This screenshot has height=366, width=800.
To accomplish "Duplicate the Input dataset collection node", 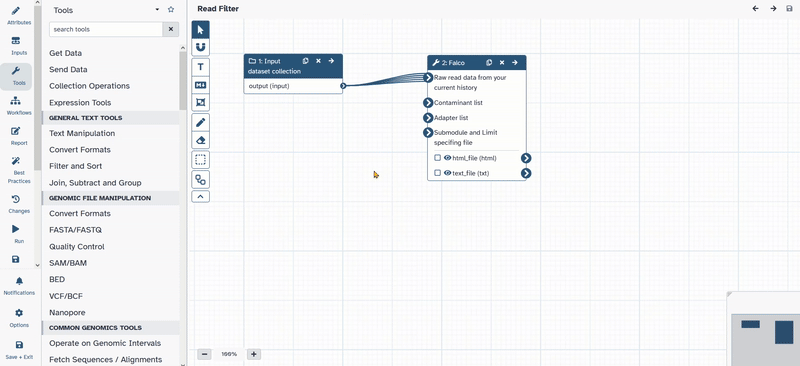I will (x=305, y=61).
